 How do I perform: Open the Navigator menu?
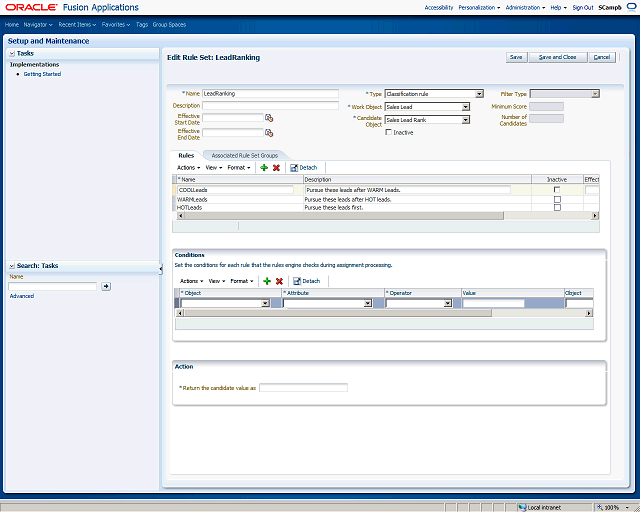coord(38,24)
